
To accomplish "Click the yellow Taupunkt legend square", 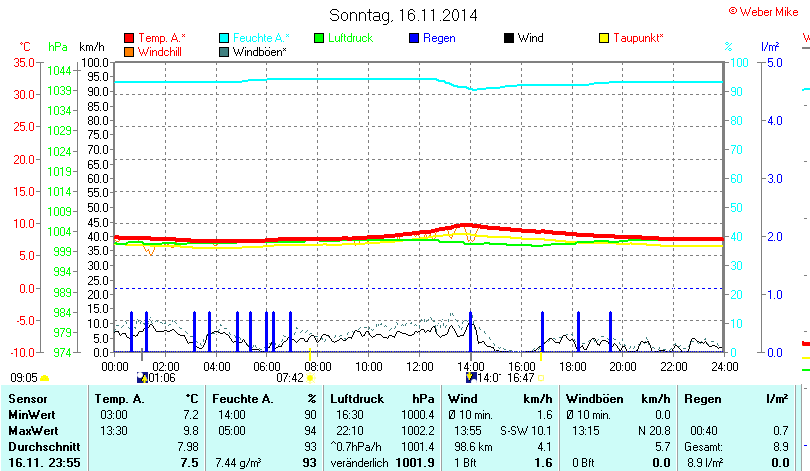I will [x=604, y=38].
